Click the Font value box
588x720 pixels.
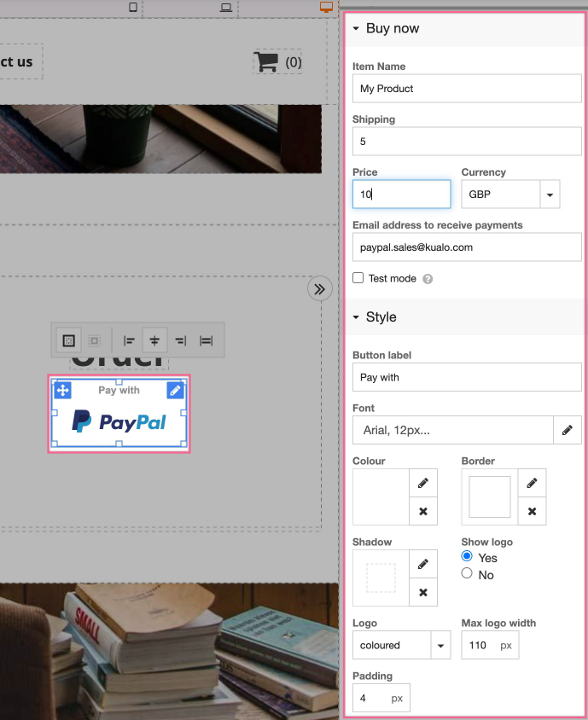click(x=453, y=430)
